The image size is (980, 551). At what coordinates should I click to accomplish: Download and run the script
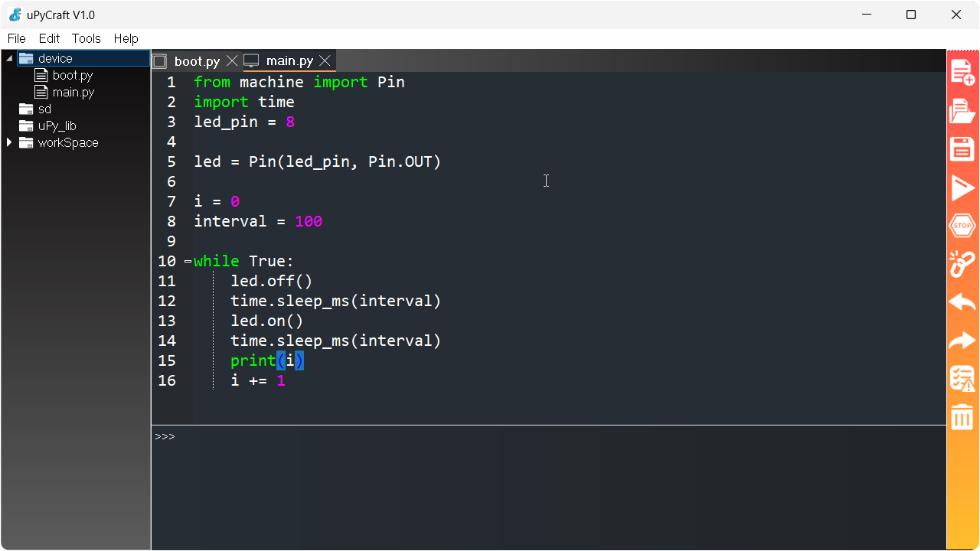point(962,187)
